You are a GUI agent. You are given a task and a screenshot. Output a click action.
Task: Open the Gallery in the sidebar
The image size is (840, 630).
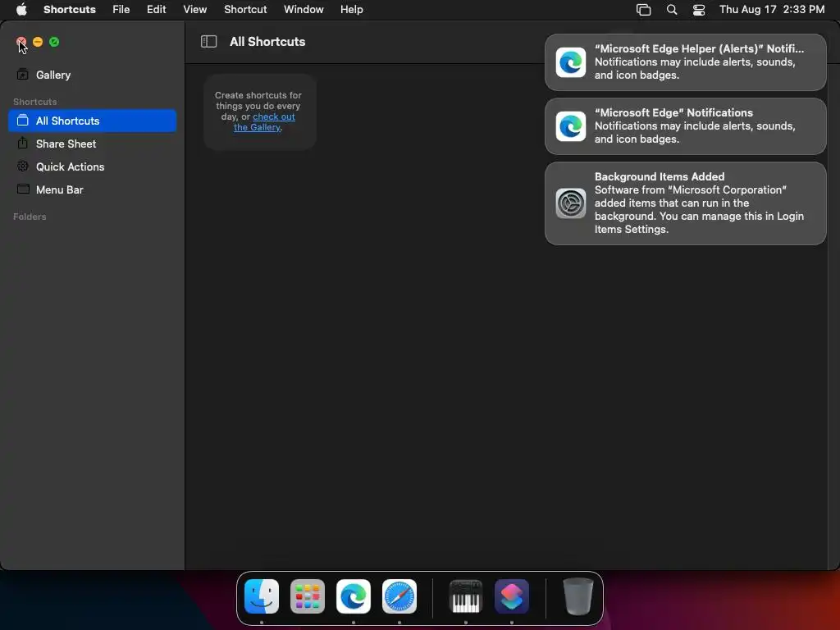pyautogui.click(x=92, y=75)
